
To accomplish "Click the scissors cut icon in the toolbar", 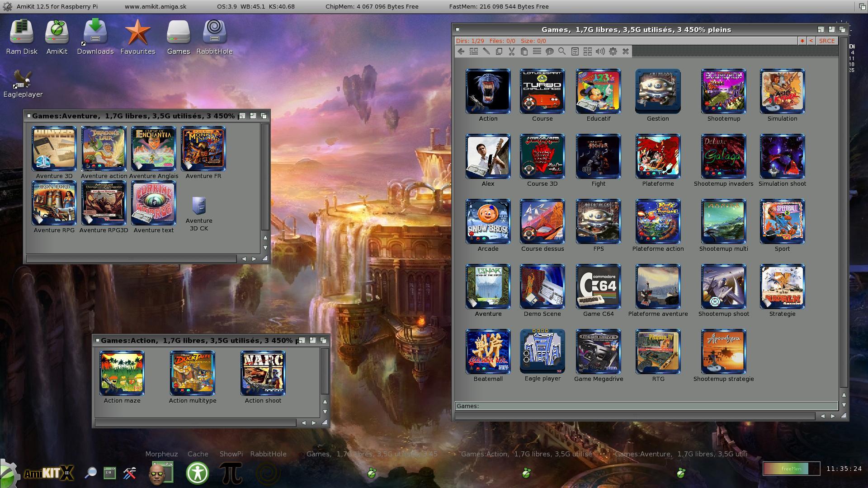I will pos(511,52).
